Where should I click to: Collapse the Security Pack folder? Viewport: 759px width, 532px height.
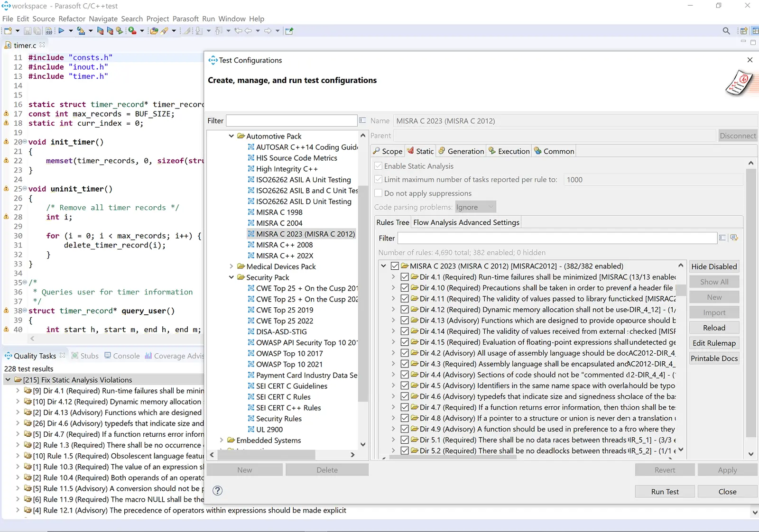[x=231, y=277]
